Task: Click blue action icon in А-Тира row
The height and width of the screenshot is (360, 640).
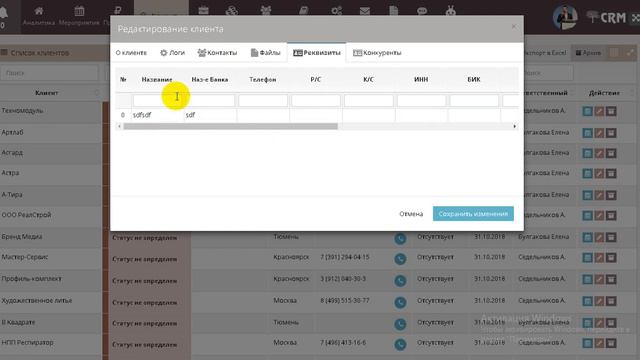Action: (587, 195)
